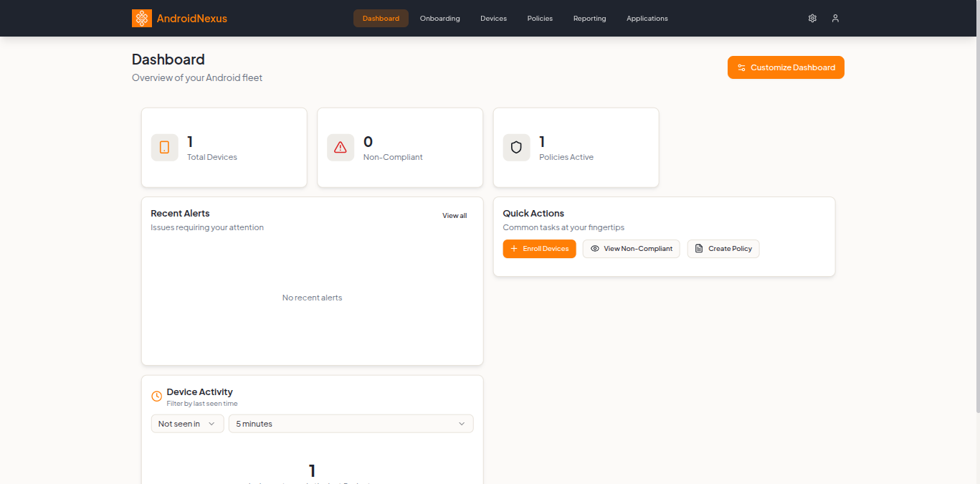Open the Reporting section

[x=589, y=18]
